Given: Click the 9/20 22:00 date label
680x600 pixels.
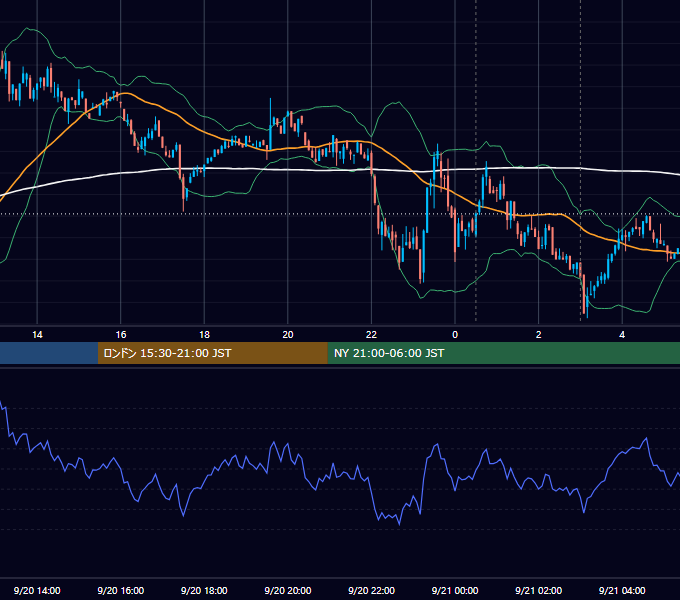Looking at the screenshot, I should coord(371,590).
